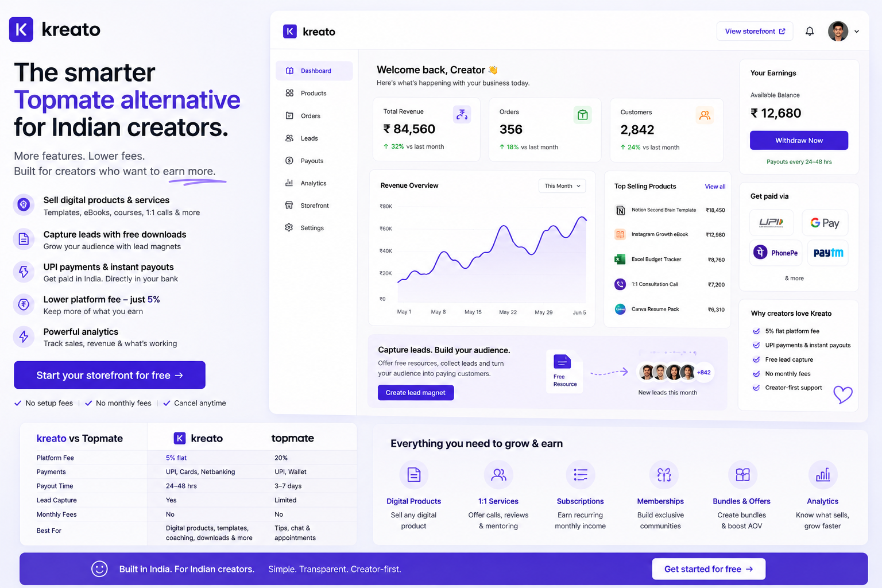The width and height of the screenshot is (882, 588).
Task: Click '₹ 12,680' available balance
Action: coord(776,113)
